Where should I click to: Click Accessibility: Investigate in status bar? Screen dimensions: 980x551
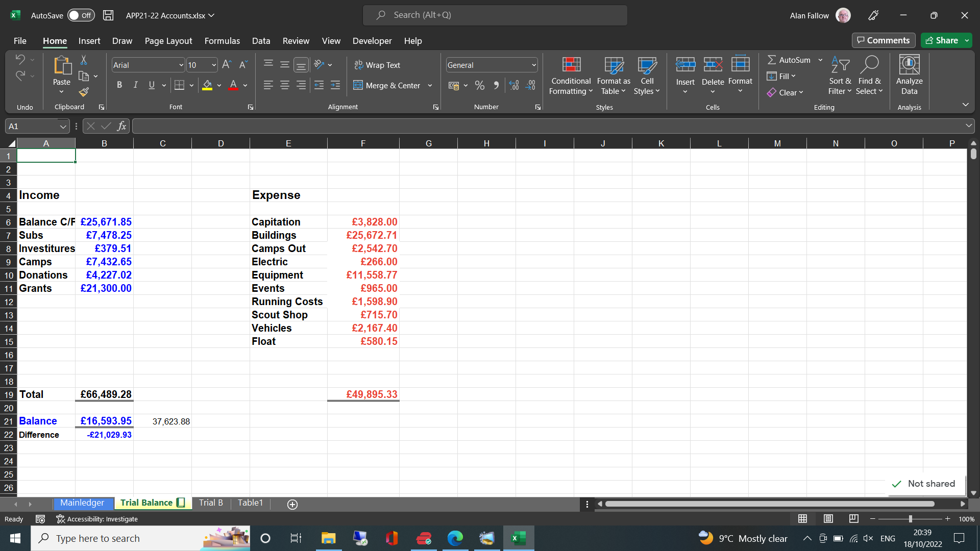click(97, 519)
